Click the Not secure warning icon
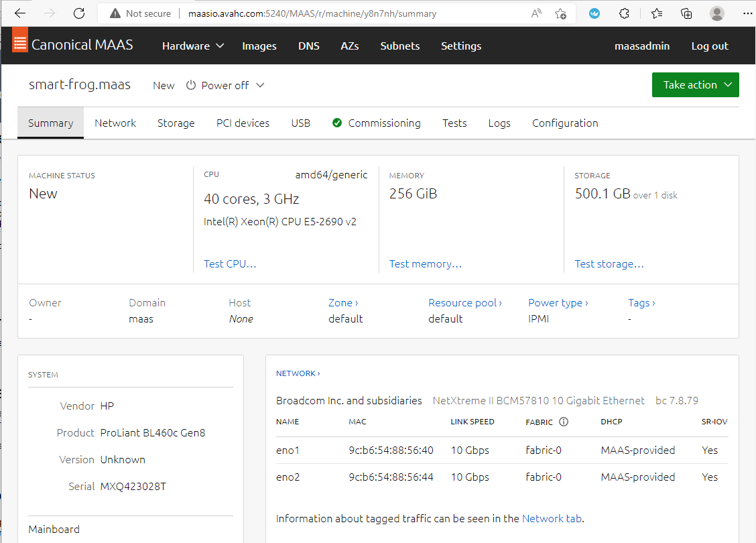Viewport: 756px width, 543px height. [x=115, y=13]
